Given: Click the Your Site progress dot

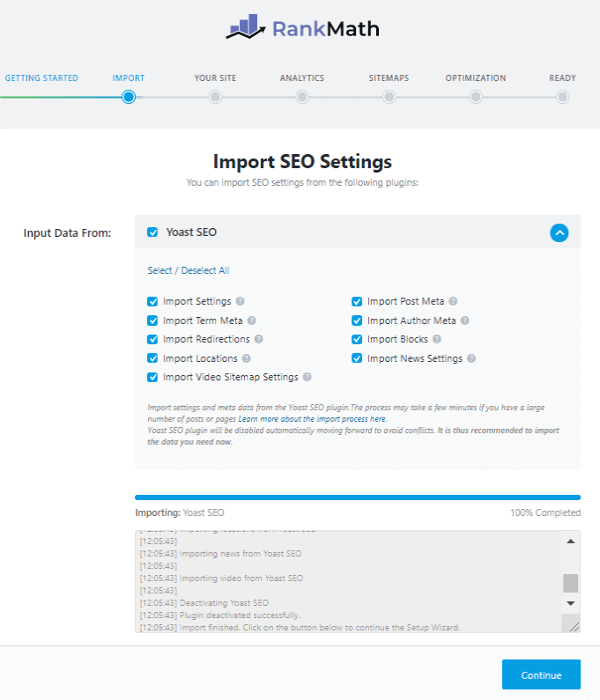Looking at the screenshot, I should coord(215,97).
